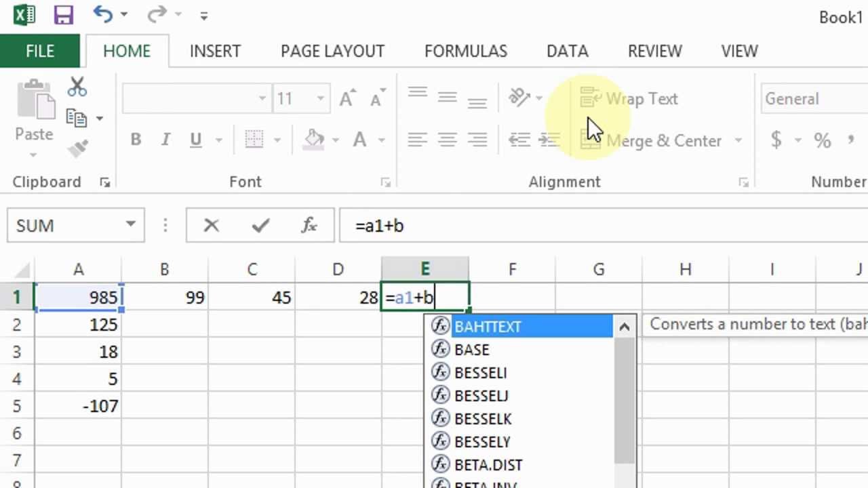This screenshot has width=868, height=488.
Task: Toggle Bold formatting
Action: [x=136, y=140]
